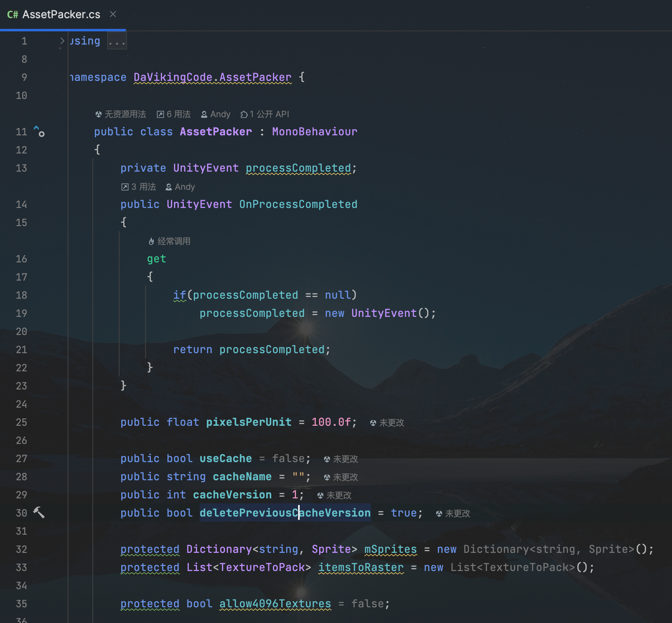
Task: Close the AssetPacker.cs tab
Action: tap(113, 14)
